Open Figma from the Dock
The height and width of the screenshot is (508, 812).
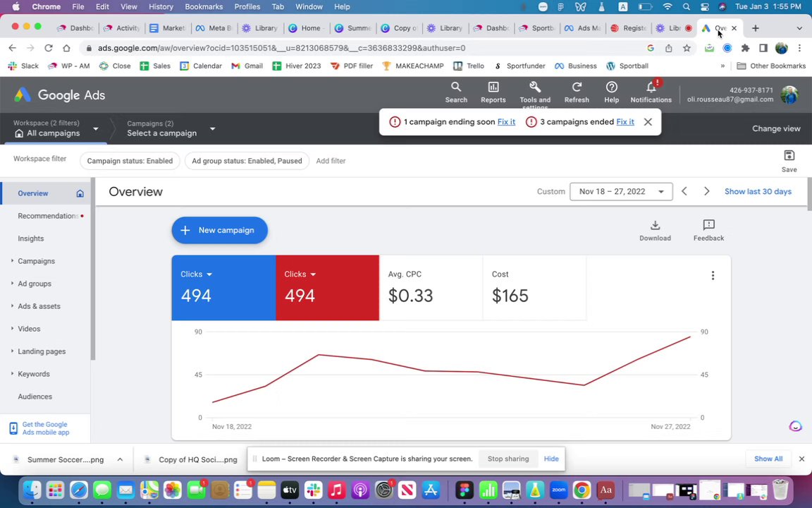coord(465,490)
